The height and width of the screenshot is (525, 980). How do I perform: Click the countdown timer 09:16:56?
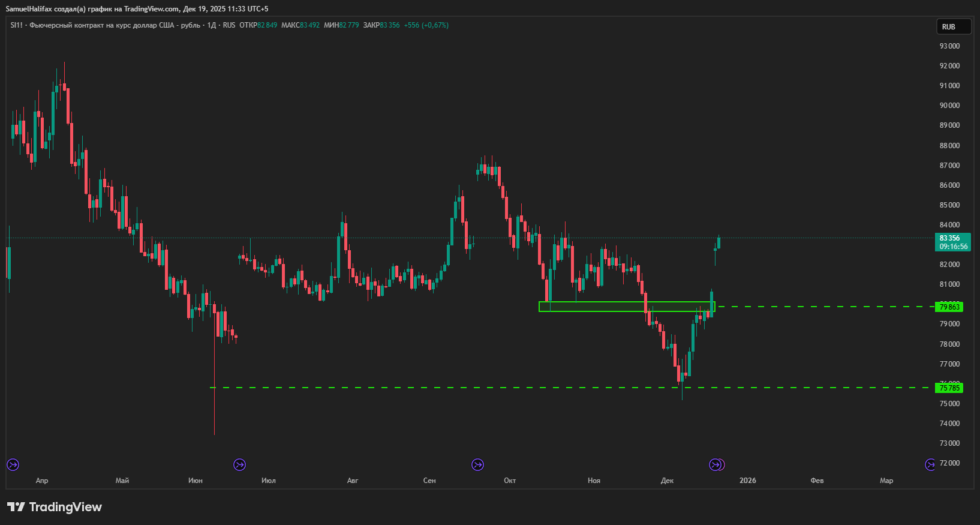(x=954, y=247)
